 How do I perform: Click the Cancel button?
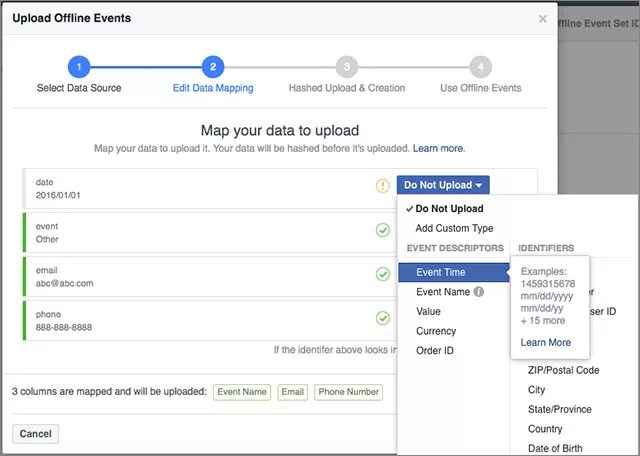pos(35,434)
